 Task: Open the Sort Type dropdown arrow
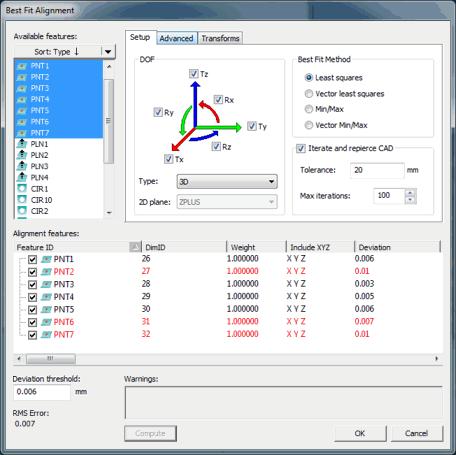(108, 52)
